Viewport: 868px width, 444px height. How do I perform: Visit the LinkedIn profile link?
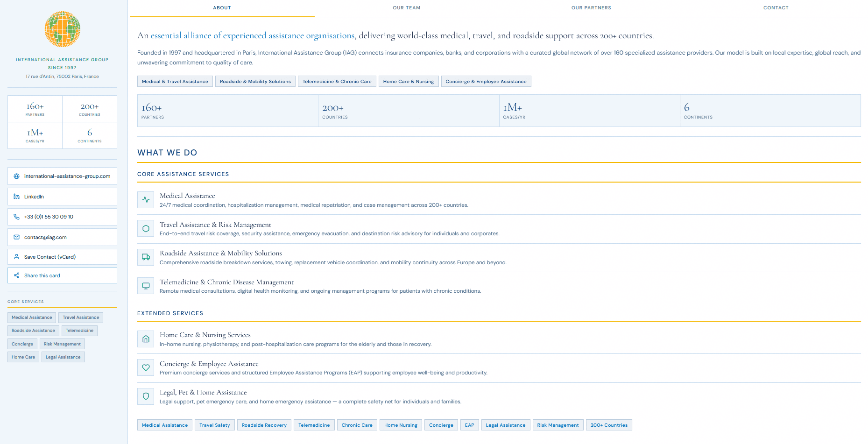(x=62, y=197)
